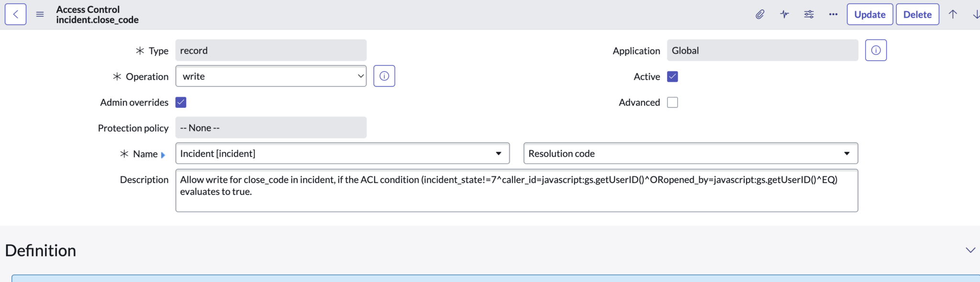The height and width of the screenshot is (282, 980).
Task: Click the back arrow button
Action: [x=15, y=14]
